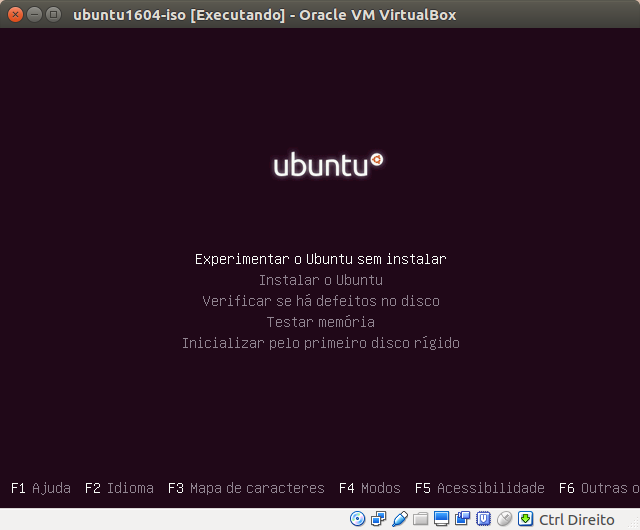The image size is (640, 530).
Task: Click the display monitor status icon
Action: (441, 519)
